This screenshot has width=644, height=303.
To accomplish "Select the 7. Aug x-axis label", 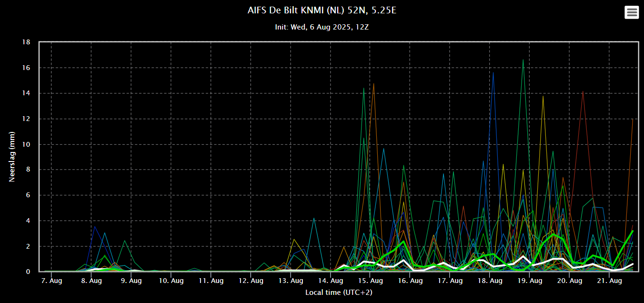I will tap(51, 281).
